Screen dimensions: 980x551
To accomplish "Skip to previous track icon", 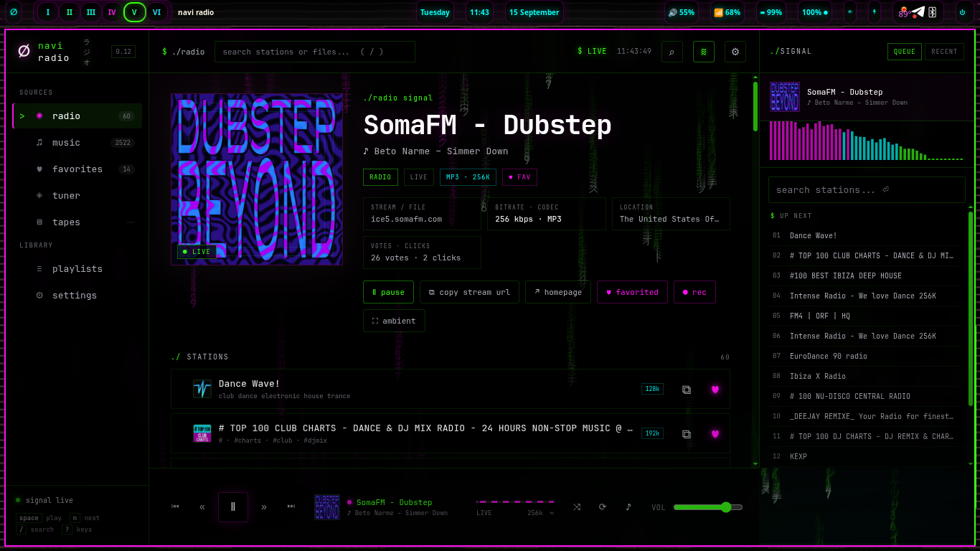I will pos(175,507).
